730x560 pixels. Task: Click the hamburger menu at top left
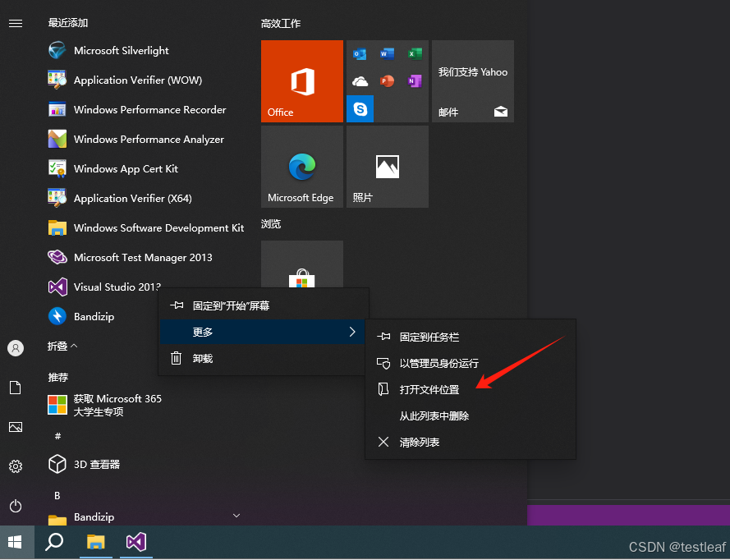click(x=16, y=23)
